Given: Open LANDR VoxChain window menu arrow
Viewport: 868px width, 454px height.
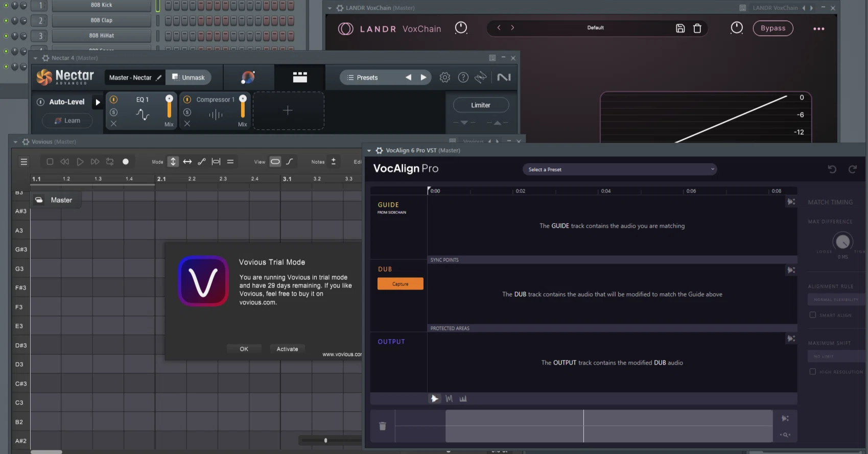Looking at the screenshot, I should click(330, 8).
